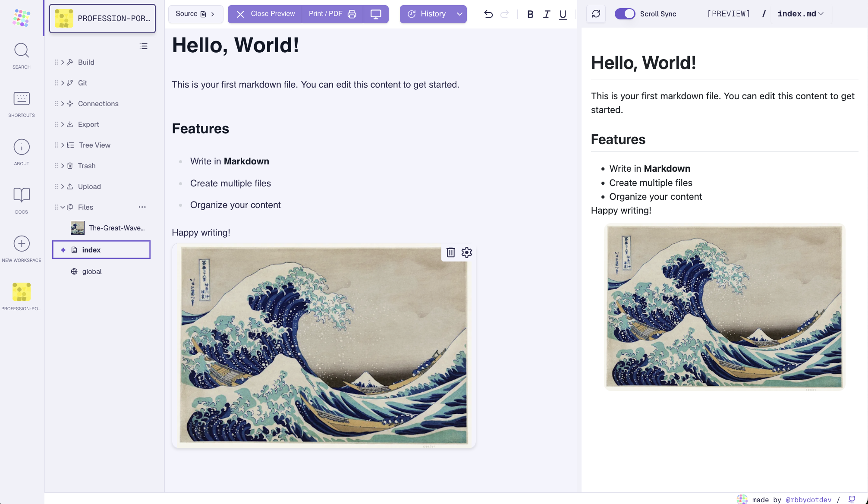Open the History dropdown
Screen dimensions: 868x504
click(x=433, y=14)
